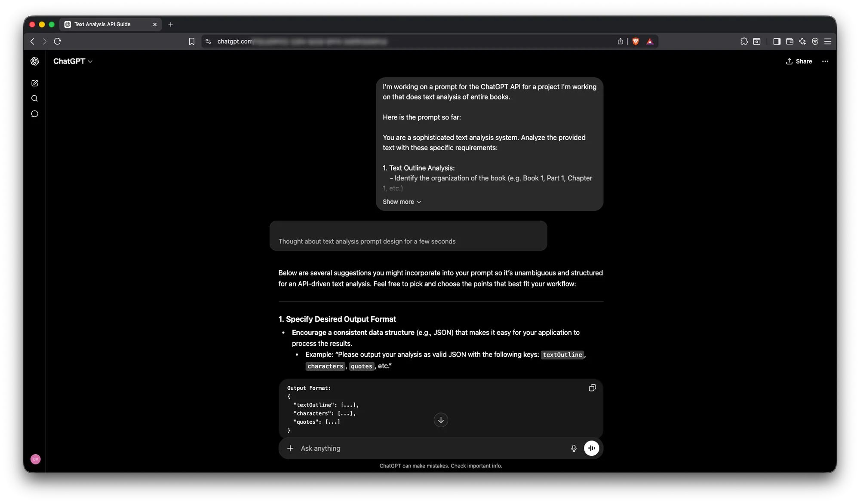Share this conversation
The width and height of the screenshot is (860, 504).
[799, 61]
